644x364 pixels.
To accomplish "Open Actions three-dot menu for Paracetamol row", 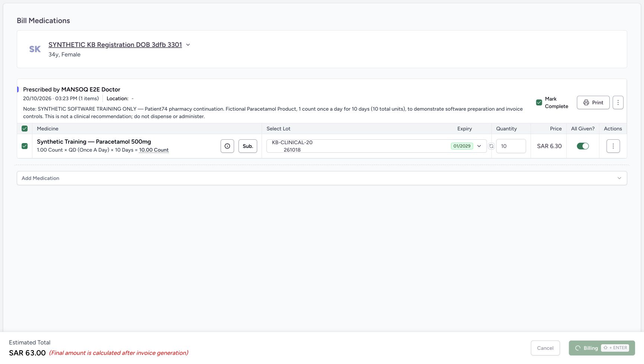I will pyautogui.click(x=613, y=146).
